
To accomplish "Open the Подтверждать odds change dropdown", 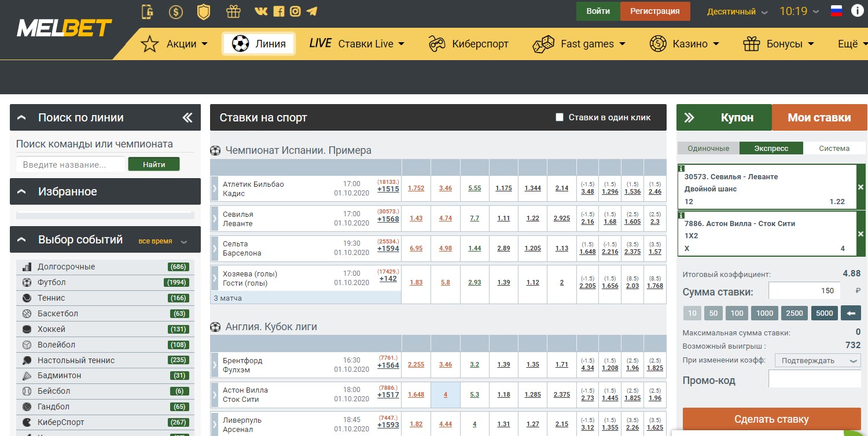I will point(818,361).
